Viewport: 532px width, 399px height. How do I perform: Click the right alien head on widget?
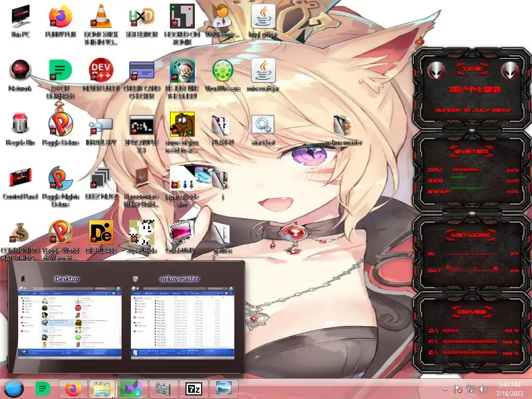pyautogui.click(x=510, y=71)
